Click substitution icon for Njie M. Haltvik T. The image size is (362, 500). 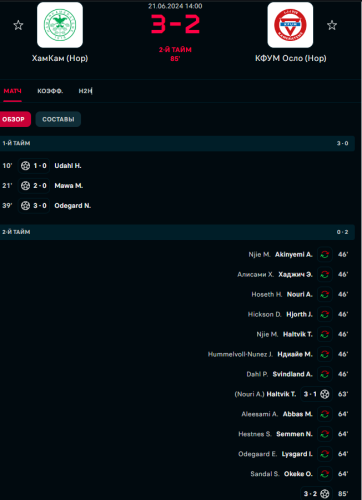click(325, 334)
